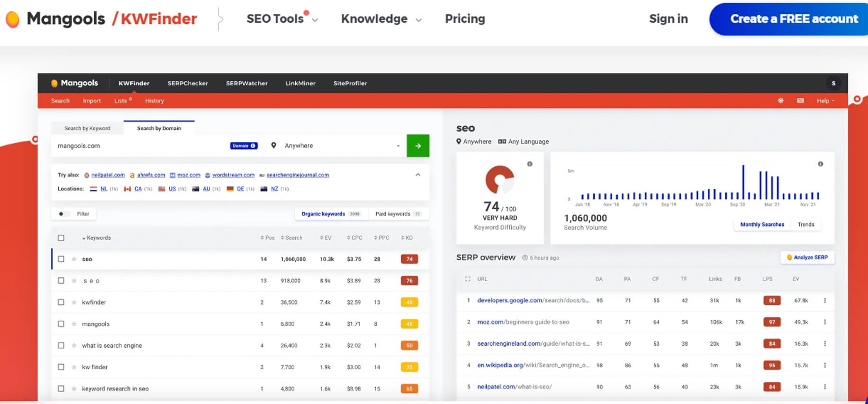This screenshot has height=404, width=868.
Task: Sort table by CPC column
Action: coord(354,238)
